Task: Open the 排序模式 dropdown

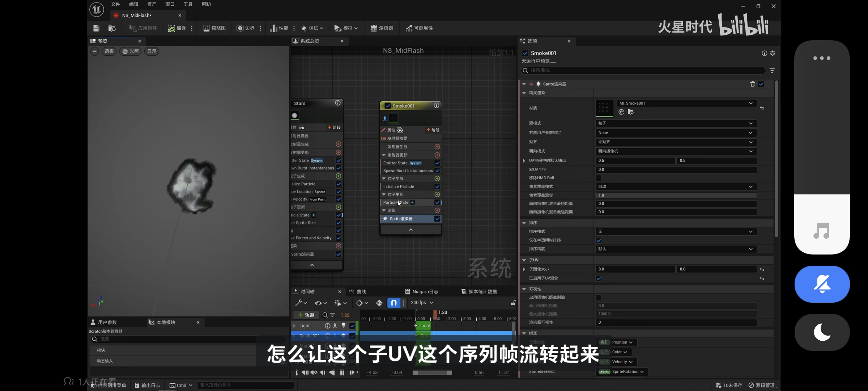Action: 676,232
